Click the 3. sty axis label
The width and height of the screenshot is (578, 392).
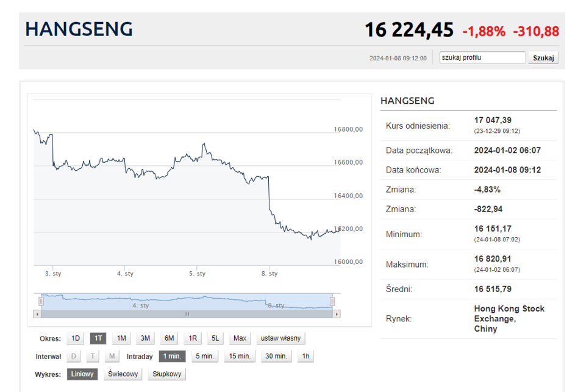(53, 273)
